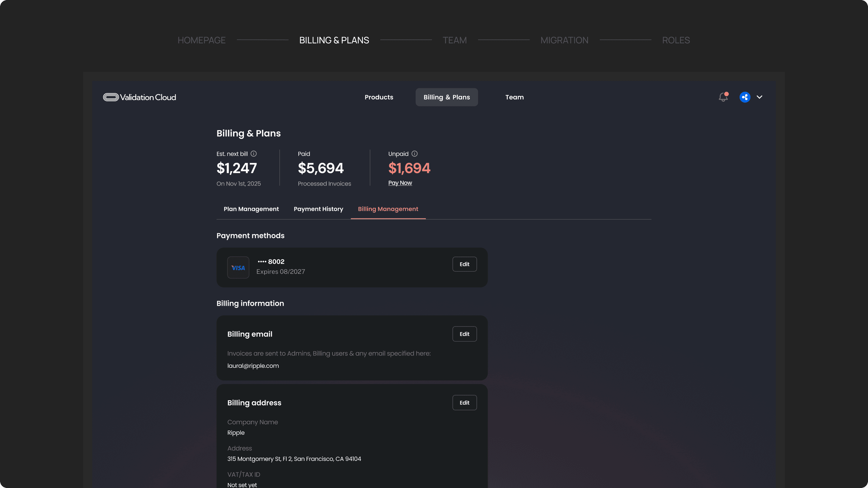Click info icon beside Est. next bill
Viewport: 868px width, 488px height.
click(254, 154)
